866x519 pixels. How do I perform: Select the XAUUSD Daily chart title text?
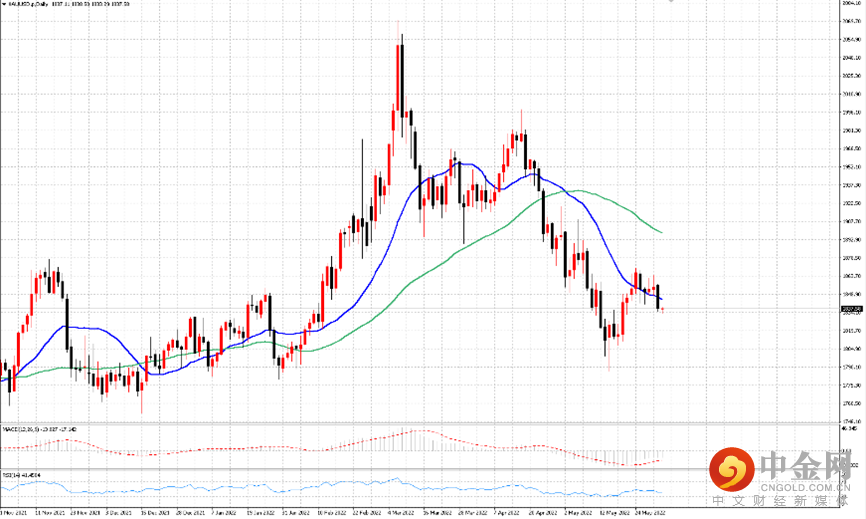[28, 4]
